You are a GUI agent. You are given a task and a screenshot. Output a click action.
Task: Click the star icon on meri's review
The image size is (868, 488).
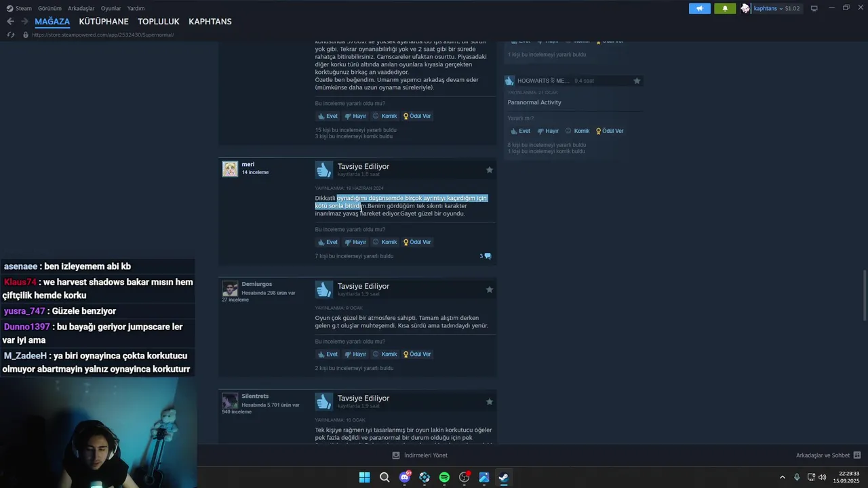coord(490,170)
